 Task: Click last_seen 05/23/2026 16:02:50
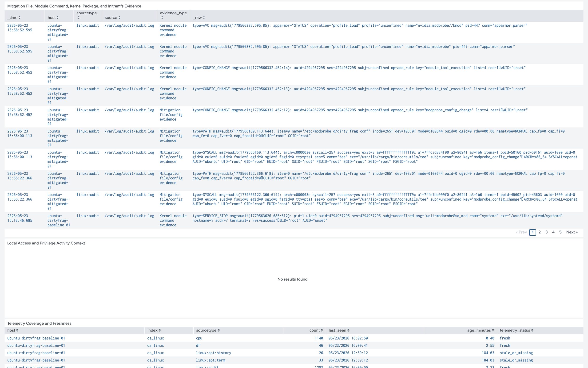(348, 338)
